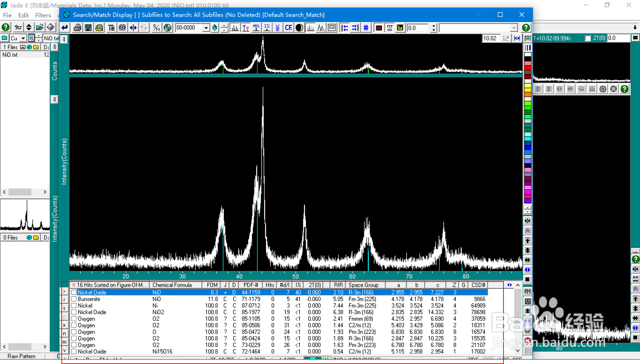Click the CD-ROM disc icon
The width and height of the screenshot is (640, 364).
167,28
